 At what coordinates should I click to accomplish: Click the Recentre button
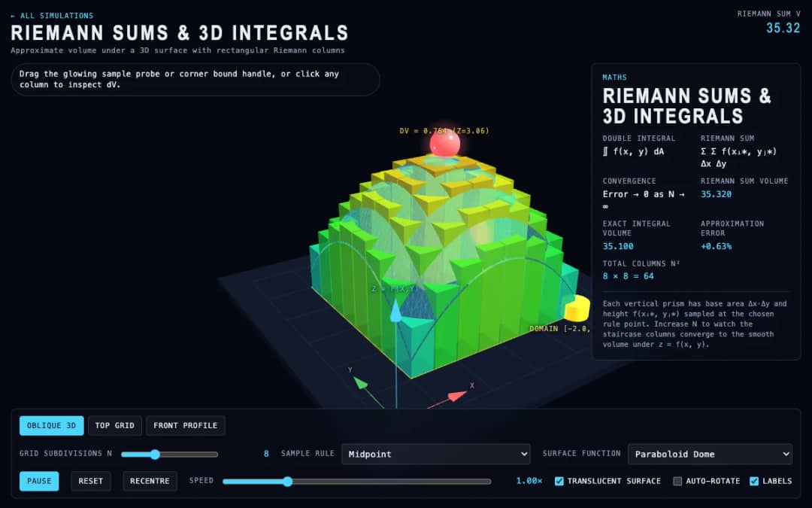click(150, 481)
